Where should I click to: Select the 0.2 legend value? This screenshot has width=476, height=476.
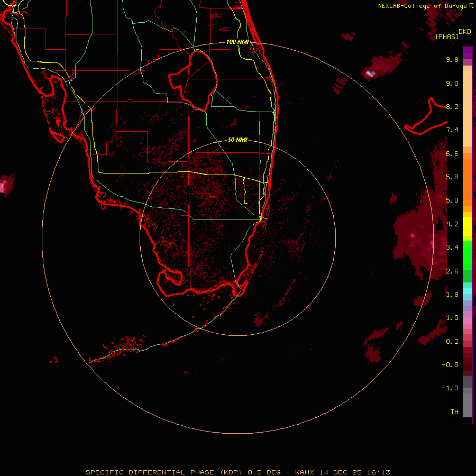tap(452, 342)
